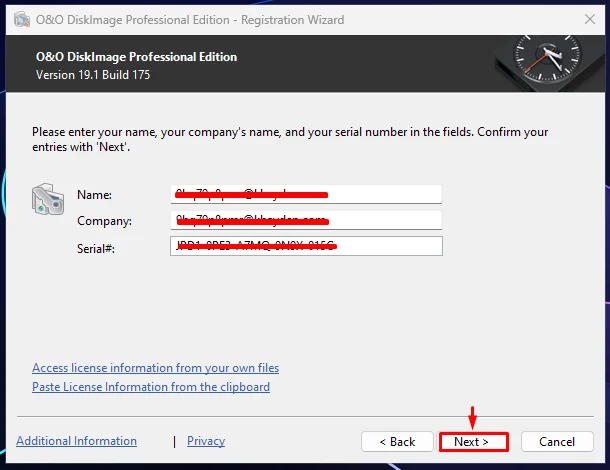The image size is (610, 470).
Task: Click the disk image icon beside Name
Action: 48,199
